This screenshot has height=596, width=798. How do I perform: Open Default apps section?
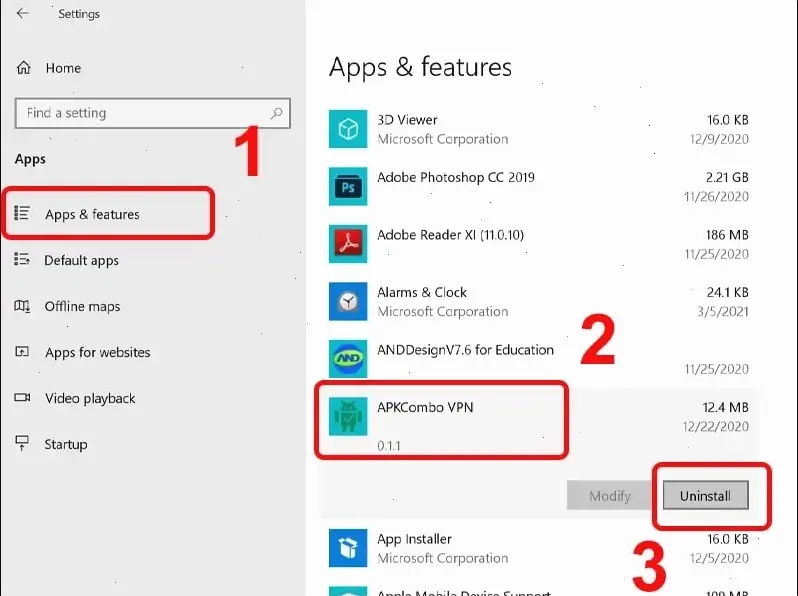pos(81,261)
